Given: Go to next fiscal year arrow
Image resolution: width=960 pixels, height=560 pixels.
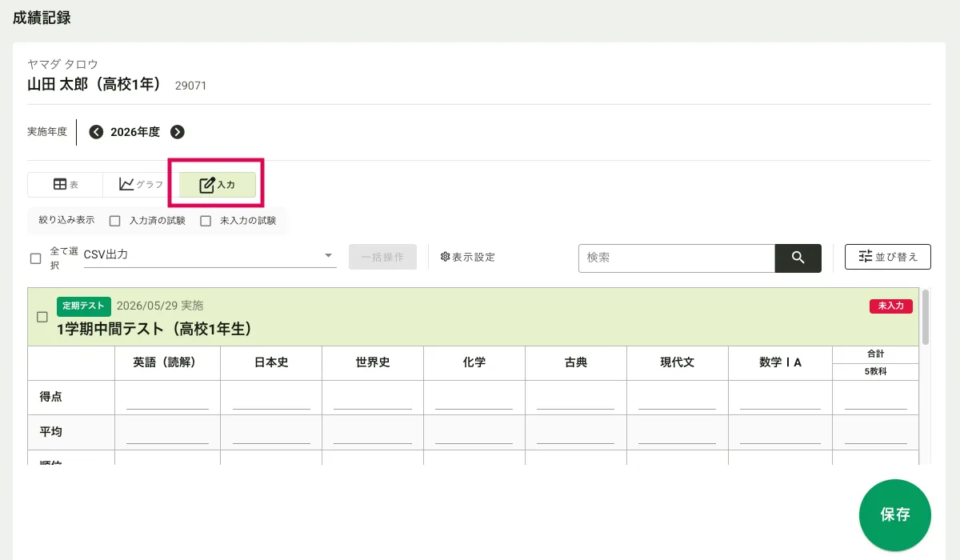Looking at the screenshot, I should [178, 132].
